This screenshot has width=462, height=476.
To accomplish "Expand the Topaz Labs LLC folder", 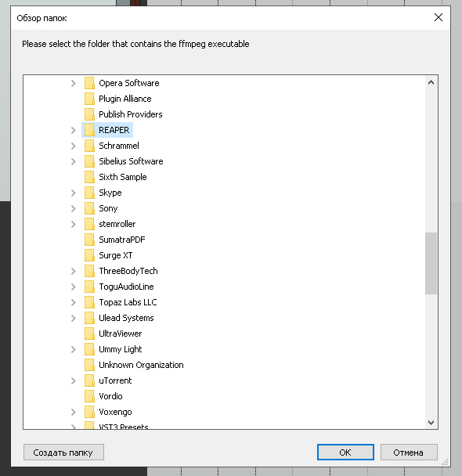I will point(73,303).
